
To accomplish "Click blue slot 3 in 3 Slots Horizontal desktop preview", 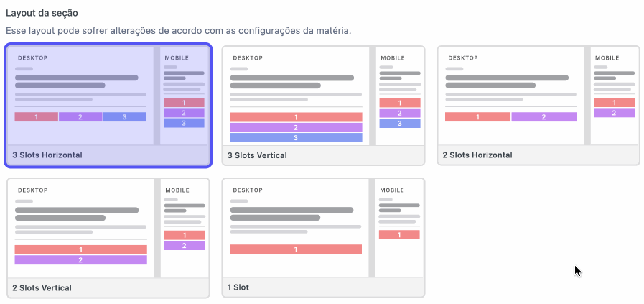I will pos(125,117).
